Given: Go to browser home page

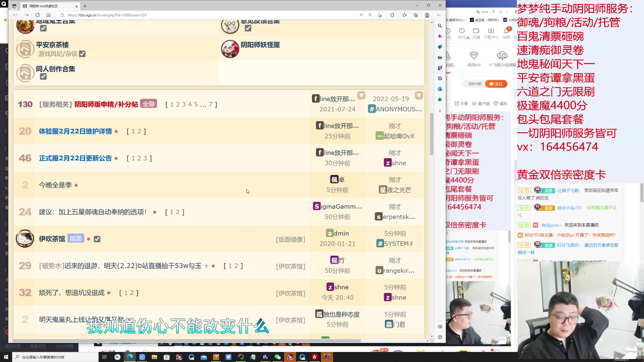Looking at the screenshot, I should pos(49,15).
